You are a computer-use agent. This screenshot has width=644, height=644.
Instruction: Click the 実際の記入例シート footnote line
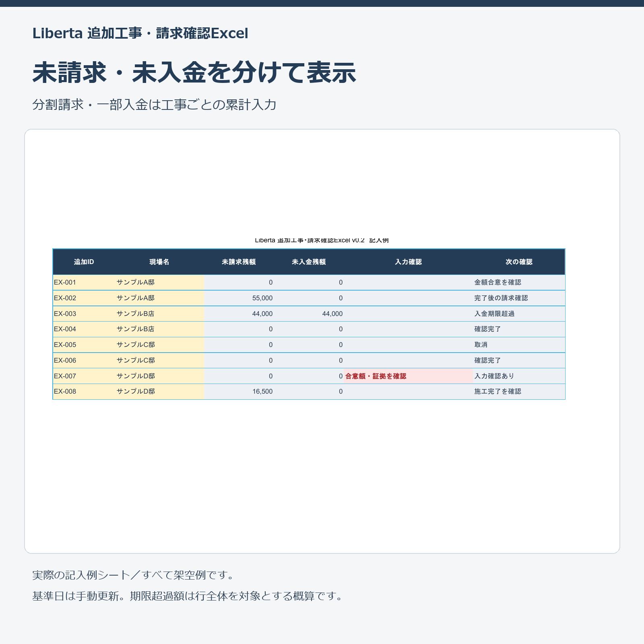pyautogui.click(x=134, y=575)
